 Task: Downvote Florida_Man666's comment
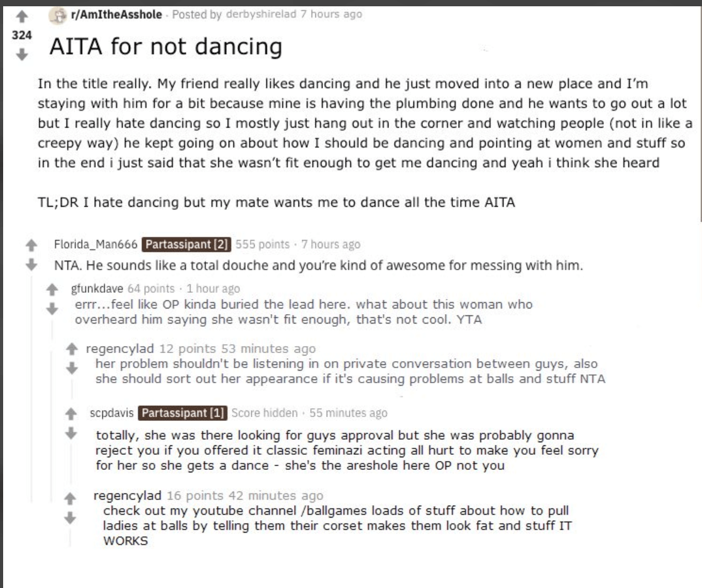(31, 264)
